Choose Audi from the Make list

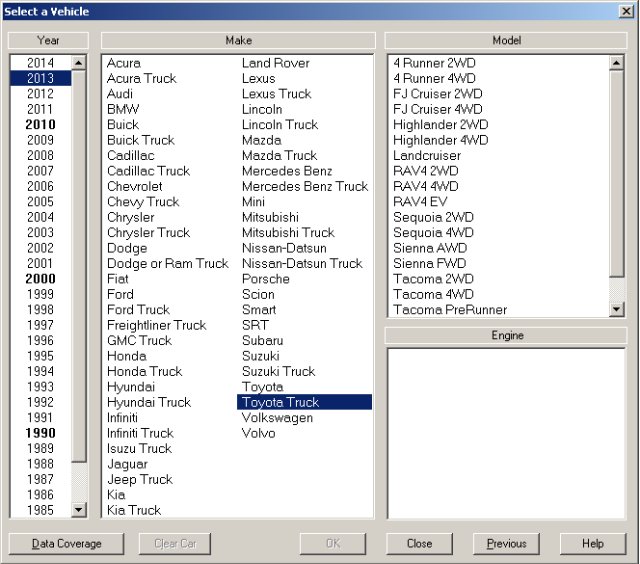120,94
